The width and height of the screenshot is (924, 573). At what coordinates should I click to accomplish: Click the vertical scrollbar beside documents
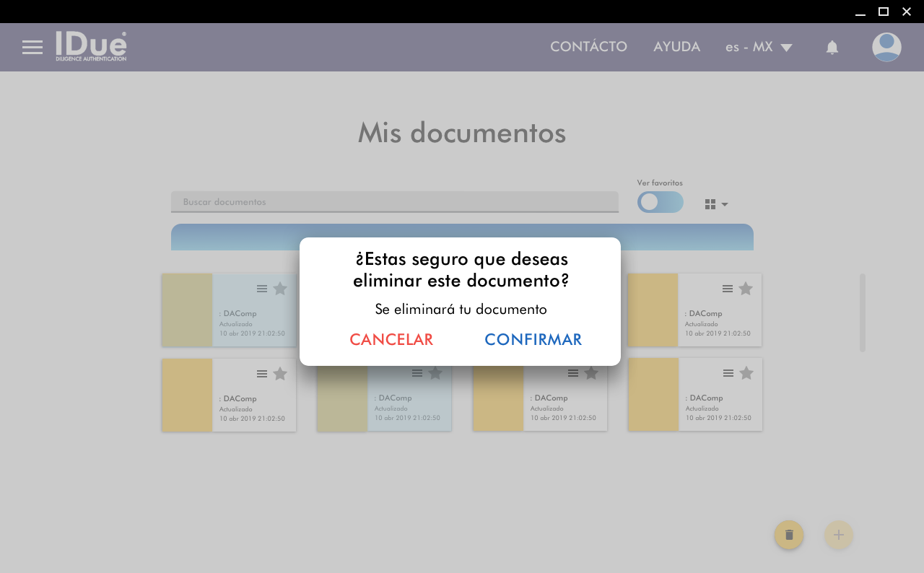click(862, 312)
